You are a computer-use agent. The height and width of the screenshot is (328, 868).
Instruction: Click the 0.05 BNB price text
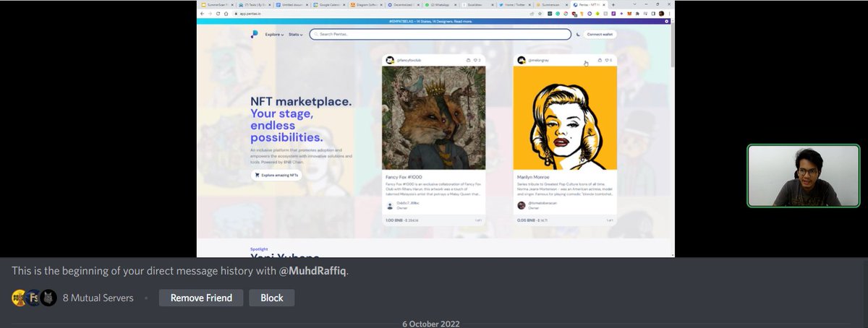pos(526,220)
